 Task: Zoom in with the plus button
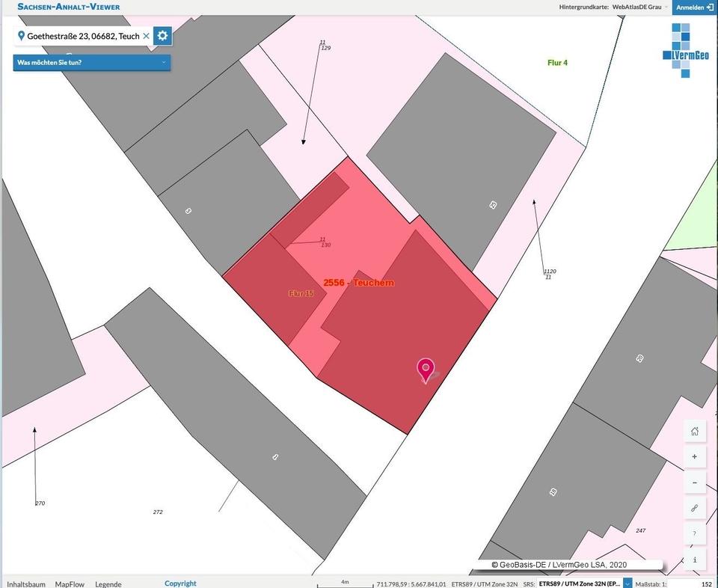[x=694, y=456]
